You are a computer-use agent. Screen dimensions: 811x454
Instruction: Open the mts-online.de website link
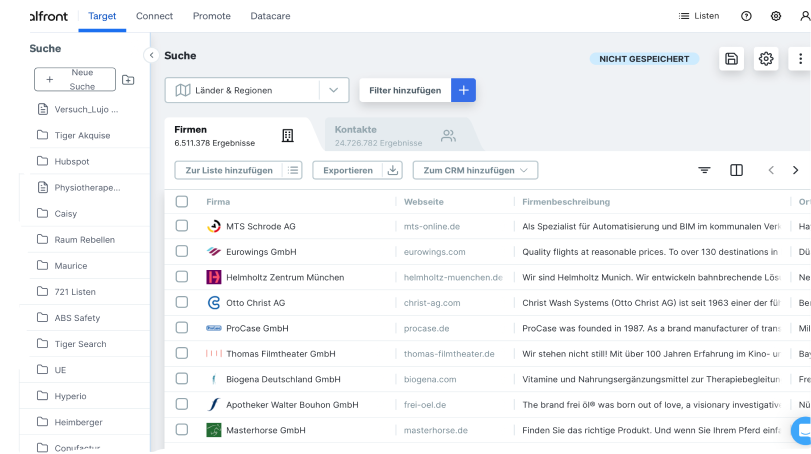coord(432,226)
